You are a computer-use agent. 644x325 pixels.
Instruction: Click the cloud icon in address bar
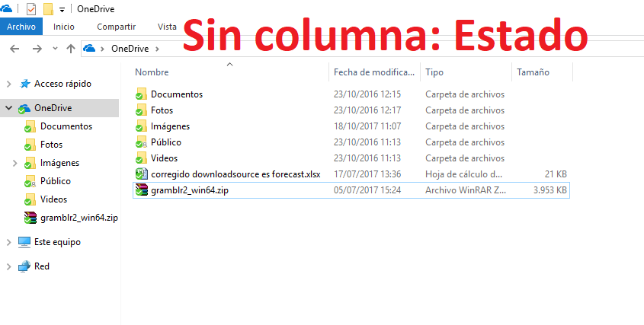89,49
